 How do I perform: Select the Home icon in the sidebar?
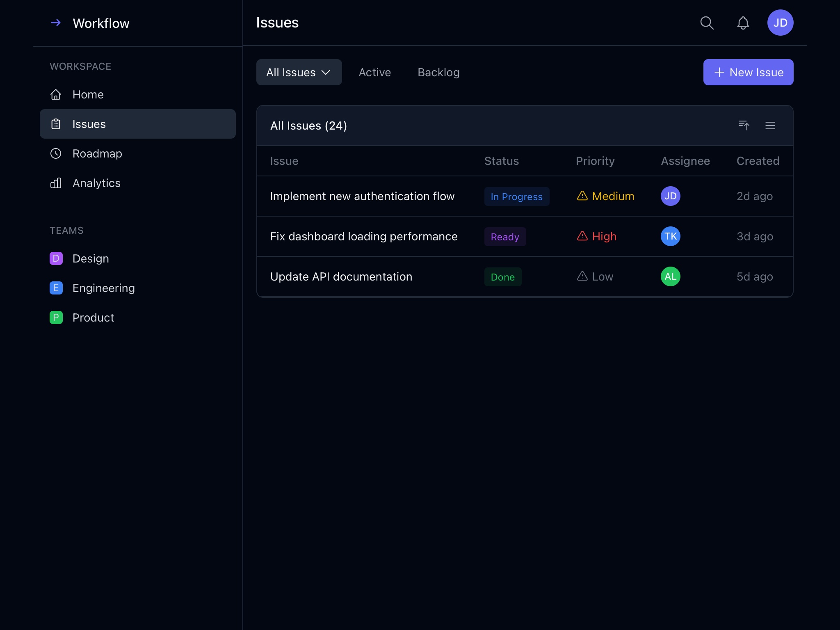(x=56, y=94)
